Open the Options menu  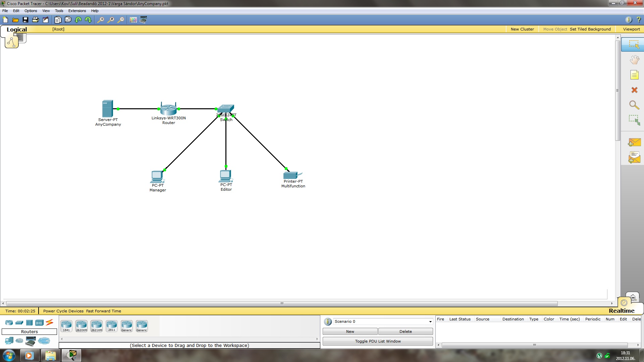[31, 11]
